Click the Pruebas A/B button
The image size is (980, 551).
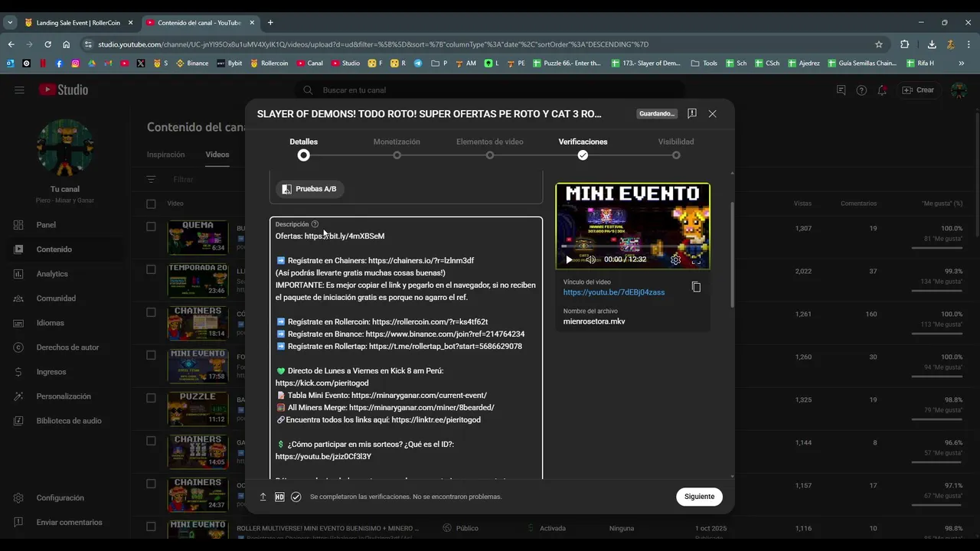point(309,189)
